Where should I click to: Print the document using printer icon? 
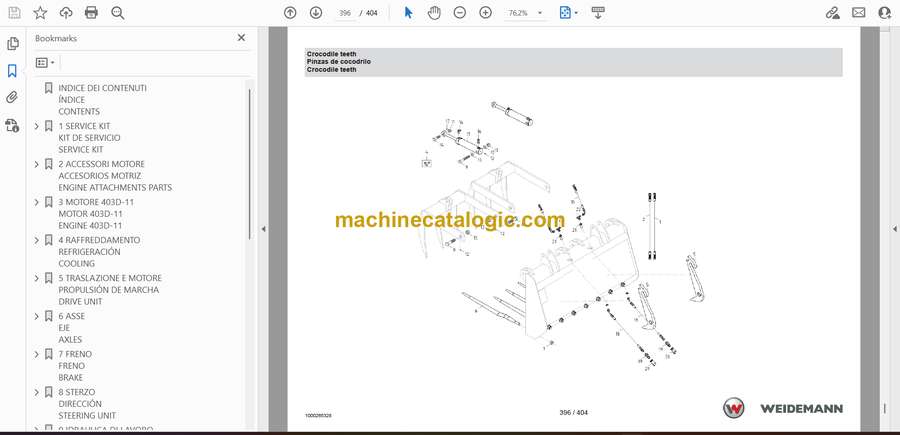[92, 13]
